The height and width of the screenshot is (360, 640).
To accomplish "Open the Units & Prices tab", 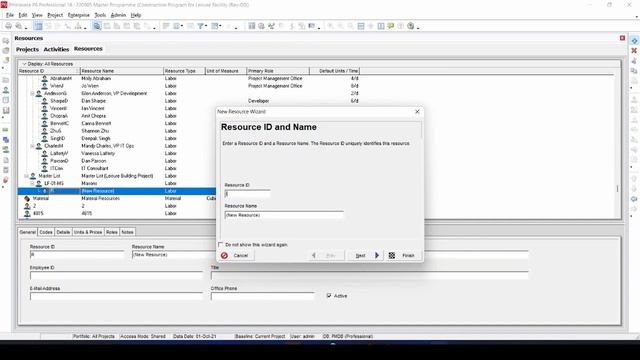I will (88, 232).
